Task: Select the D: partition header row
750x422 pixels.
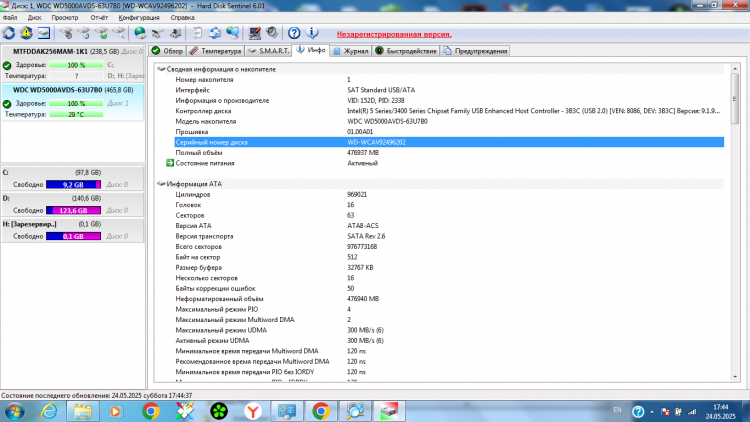Action: (x=73, y=199)
